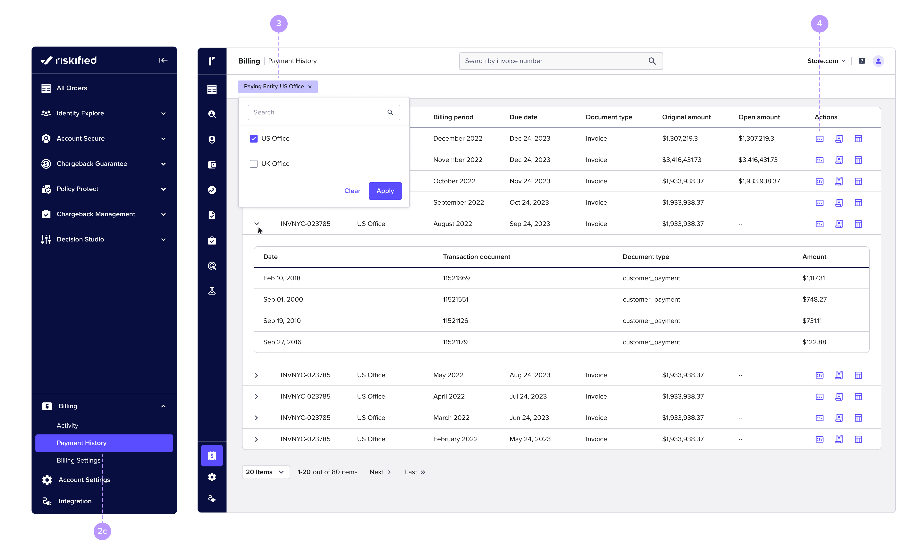Open Account Secure shield icon in rail
Viewport: 924px width, 560px height.
point(212,139)
